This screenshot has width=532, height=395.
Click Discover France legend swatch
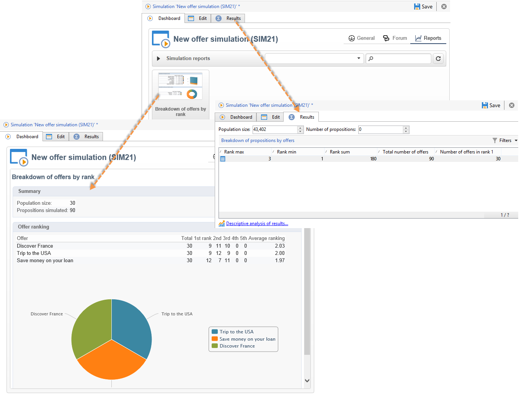click(x=215, y=346)
